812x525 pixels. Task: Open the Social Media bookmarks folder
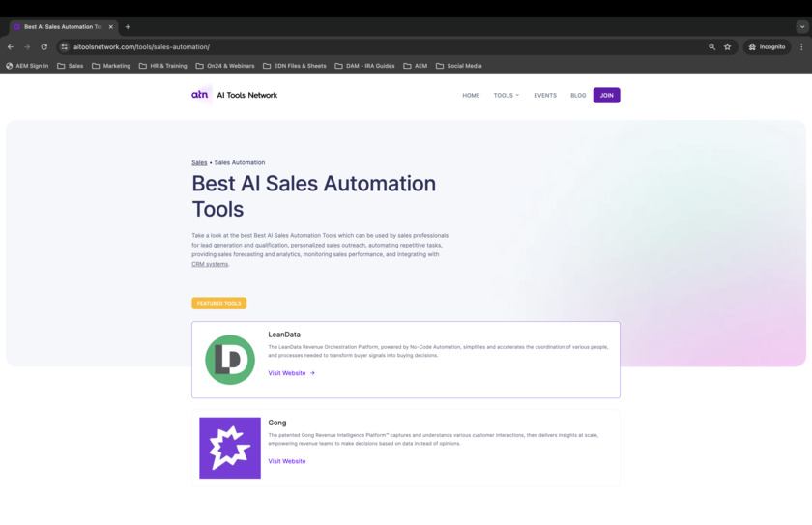tap(459, 66)
